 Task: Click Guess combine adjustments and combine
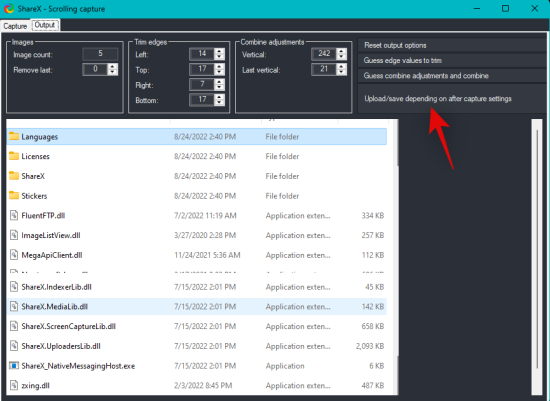pos(451,76)
